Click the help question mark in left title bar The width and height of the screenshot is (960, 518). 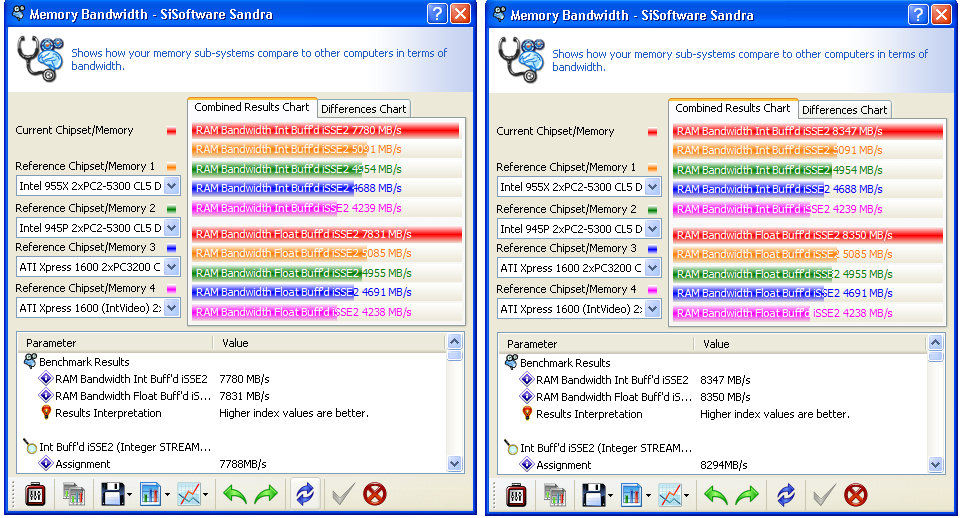click(437, 14)
